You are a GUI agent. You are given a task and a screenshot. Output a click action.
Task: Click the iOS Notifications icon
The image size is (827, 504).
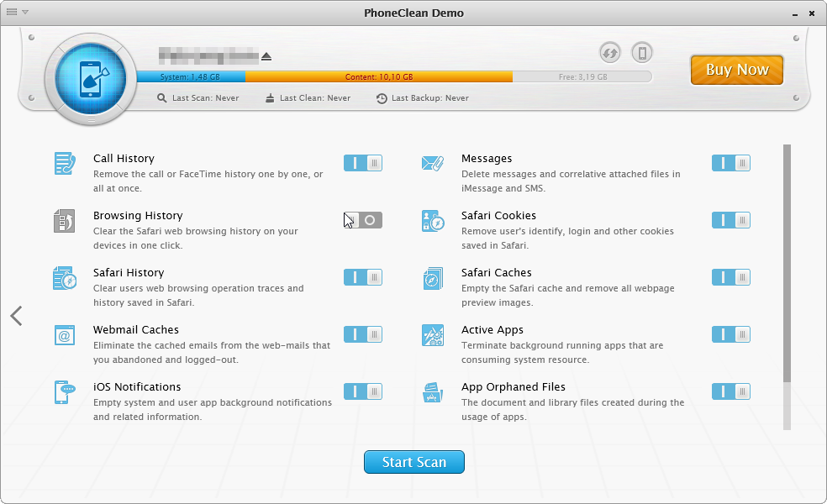click(65, 392)
